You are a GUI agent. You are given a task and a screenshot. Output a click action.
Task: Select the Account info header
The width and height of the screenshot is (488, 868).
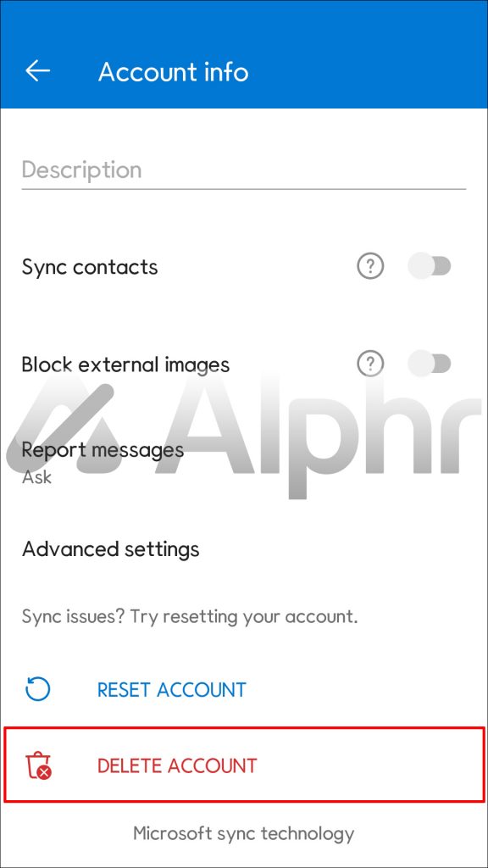coord(173,71)
